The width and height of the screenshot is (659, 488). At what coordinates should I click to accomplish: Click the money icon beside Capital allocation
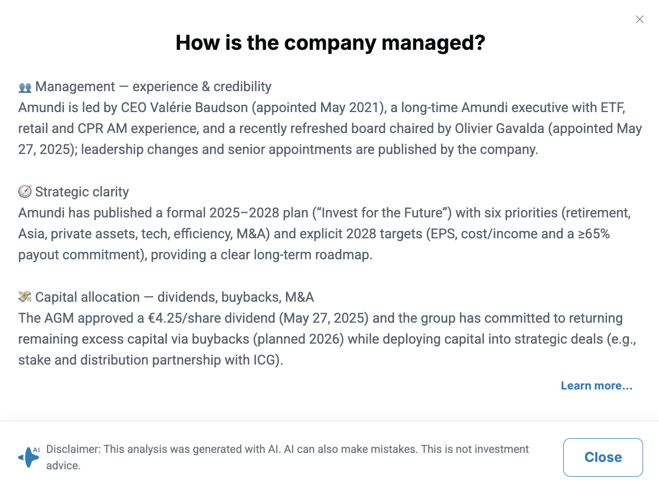[x=25, y=297]
